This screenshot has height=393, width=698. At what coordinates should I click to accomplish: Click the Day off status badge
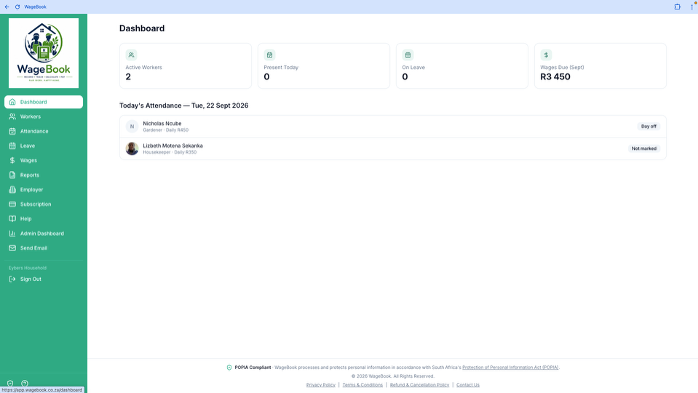(x=649, y=126)
